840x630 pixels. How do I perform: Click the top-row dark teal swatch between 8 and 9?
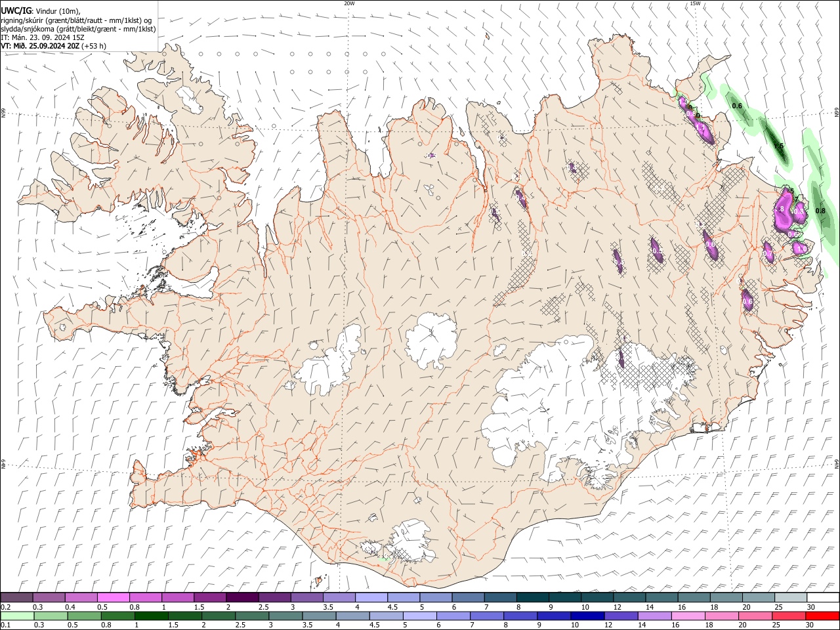click(532, 598)
